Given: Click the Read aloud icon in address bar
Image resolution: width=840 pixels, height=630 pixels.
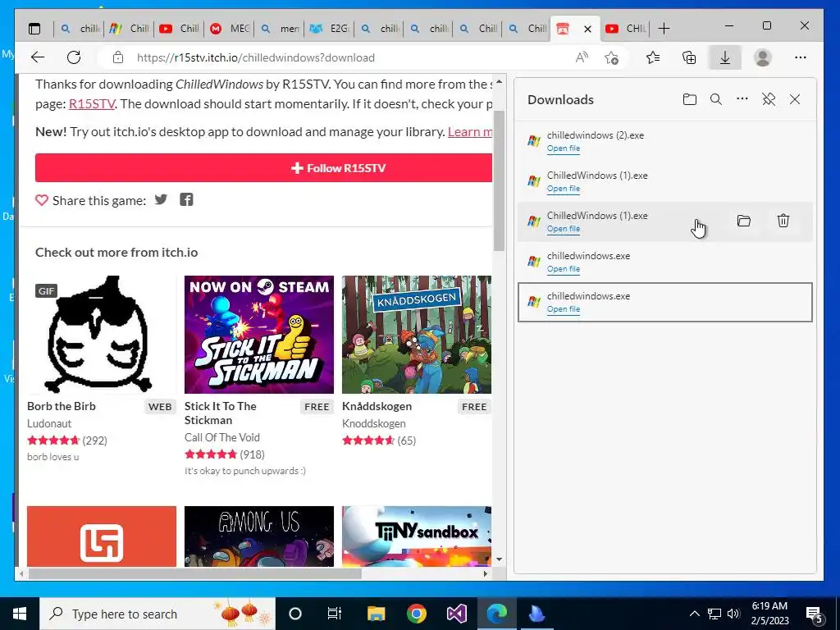Looking at the screenshot, I should (x=582, y=57).
